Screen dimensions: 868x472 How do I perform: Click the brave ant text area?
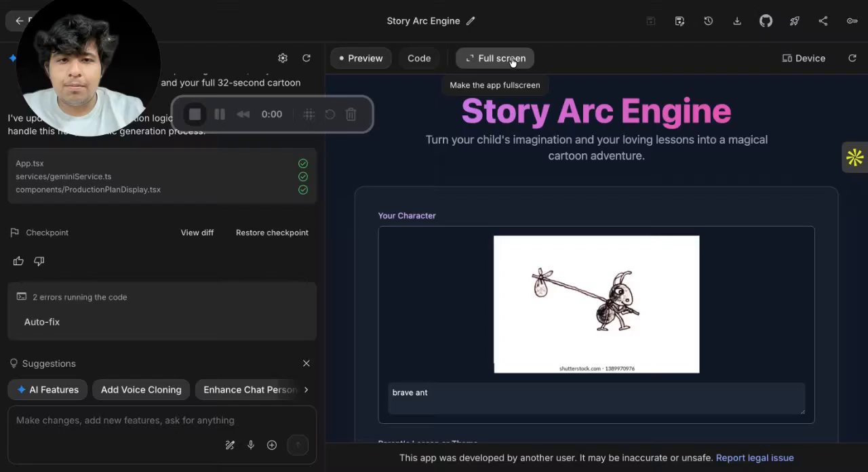[597, 398]
